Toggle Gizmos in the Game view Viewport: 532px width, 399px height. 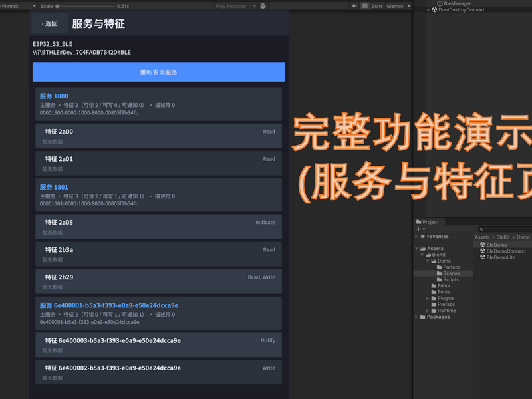395,6
